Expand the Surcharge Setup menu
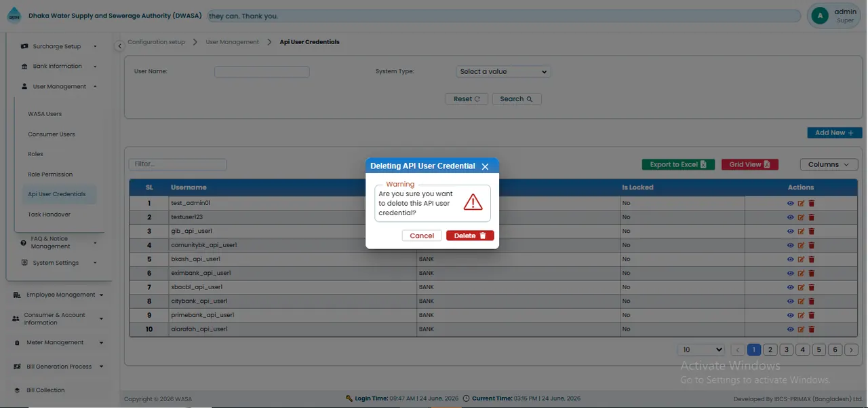This screenshot has height=408, width=868. click(60, 46)
